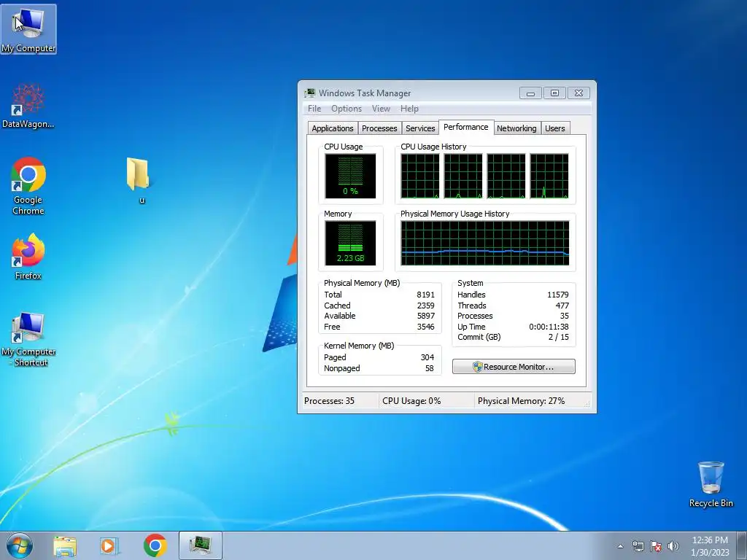Screen dimensions: 747x560
Task: Click the Memory 2.23 GB meter
Action: (x=350, y=243)
